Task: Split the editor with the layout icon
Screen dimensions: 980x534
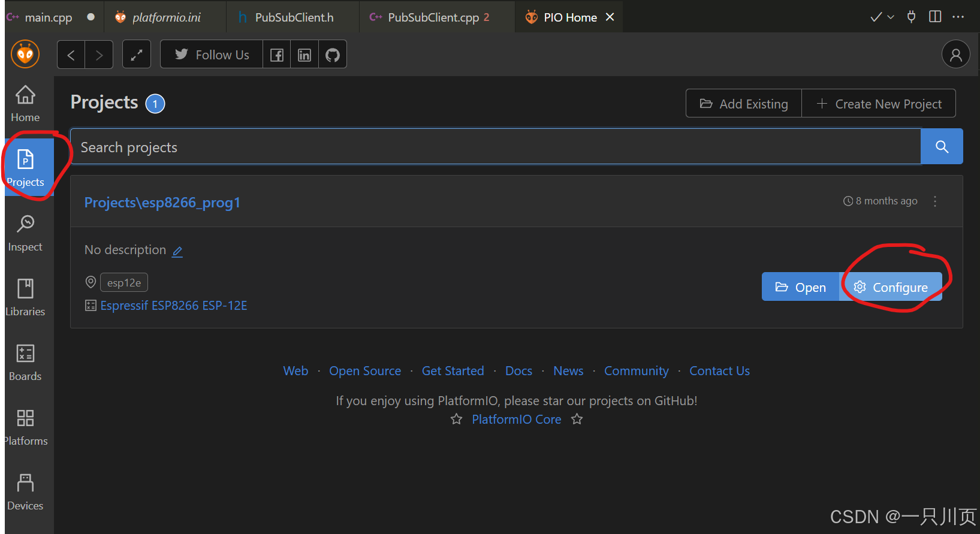Action: coord(935,17)
